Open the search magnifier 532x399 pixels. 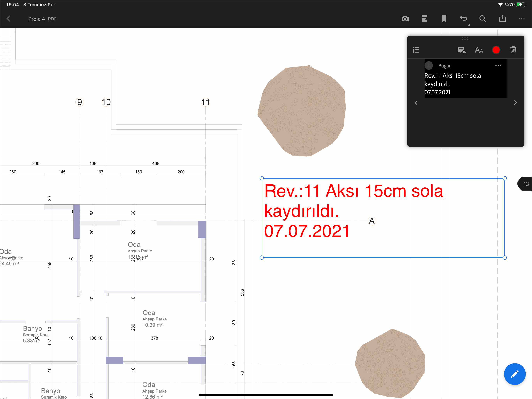point(483,19)
